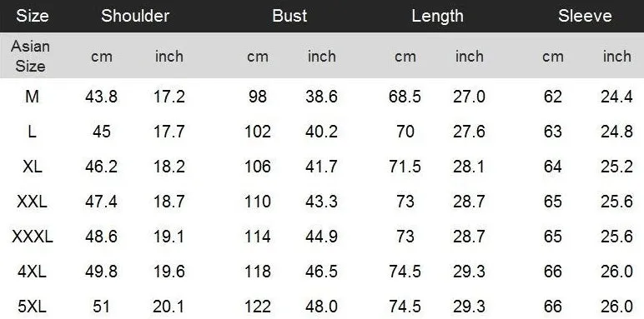Select sleeve inch value 24.4
Image resolution: width=644 pixels, height=319 pixels.
click(x=616, y=97)
